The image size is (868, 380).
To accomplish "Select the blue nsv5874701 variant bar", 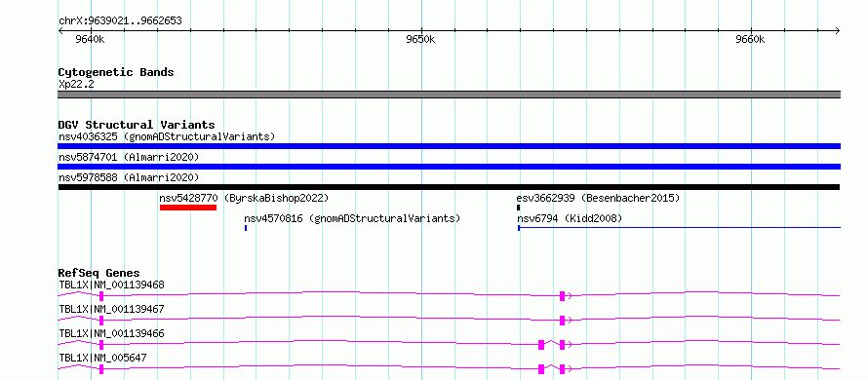I will click(x=449, y=167).
